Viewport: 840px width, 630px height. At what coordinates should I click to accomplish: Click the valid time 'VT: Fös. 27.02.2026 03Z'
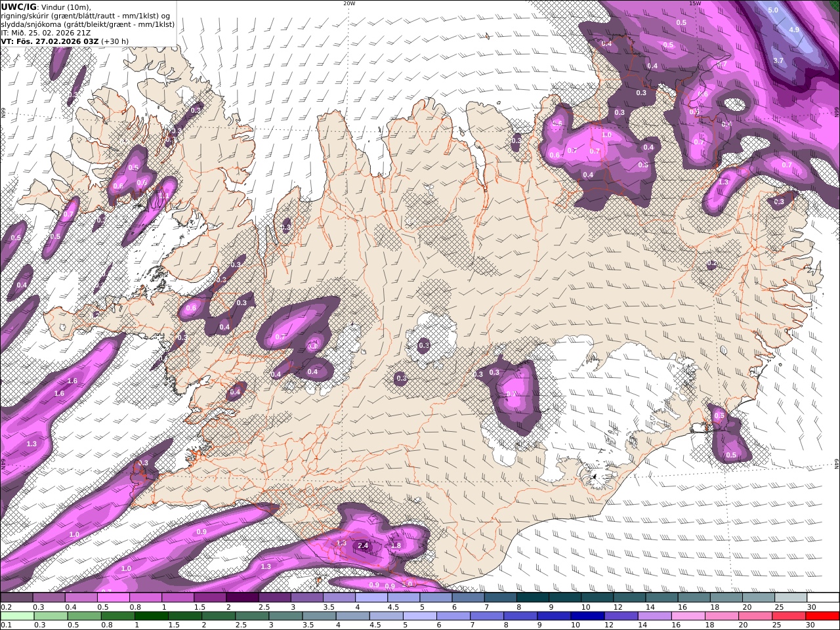pyautogui.click(x=50, y=41)
